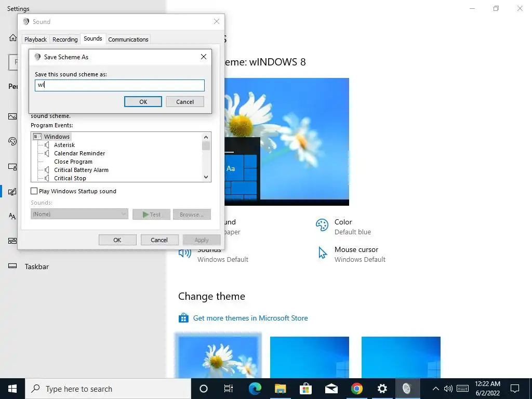Click OK at bottom of Sound dialog
The image size is (532, 399).
[117, 240]
